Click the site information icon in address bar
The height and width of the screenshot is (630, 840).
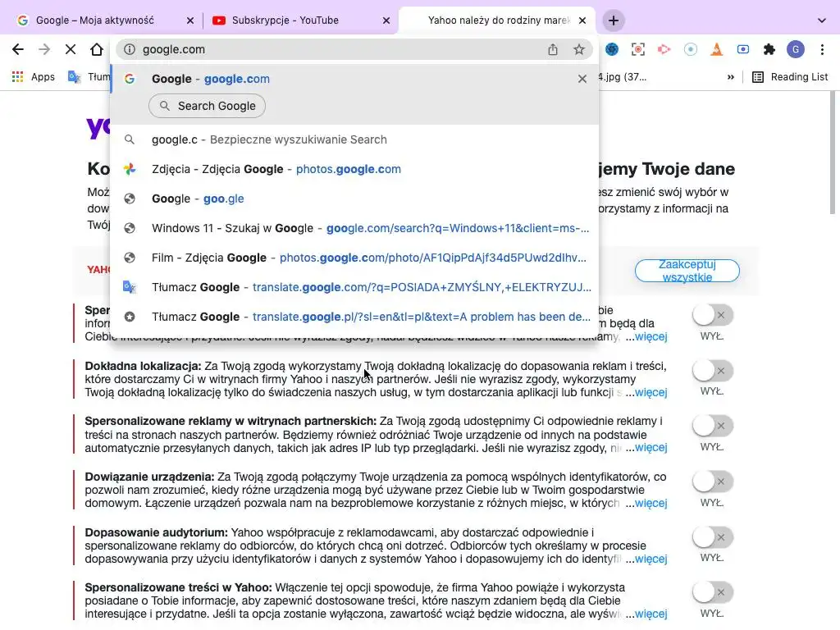pos(130,49)
